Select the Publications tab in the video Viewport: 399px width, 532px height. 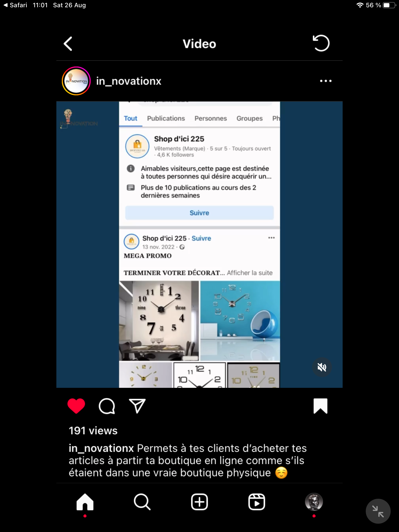(166, 118)
